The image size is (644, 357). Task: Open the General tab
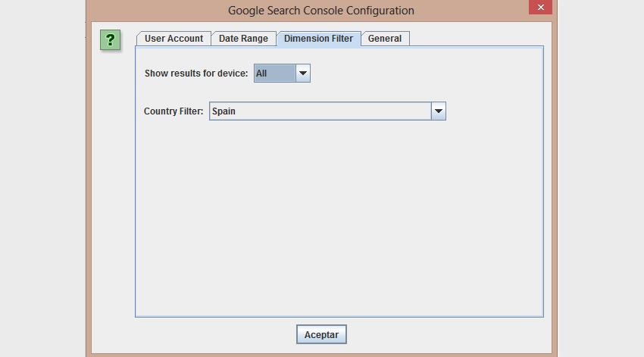tap(385, 39)
